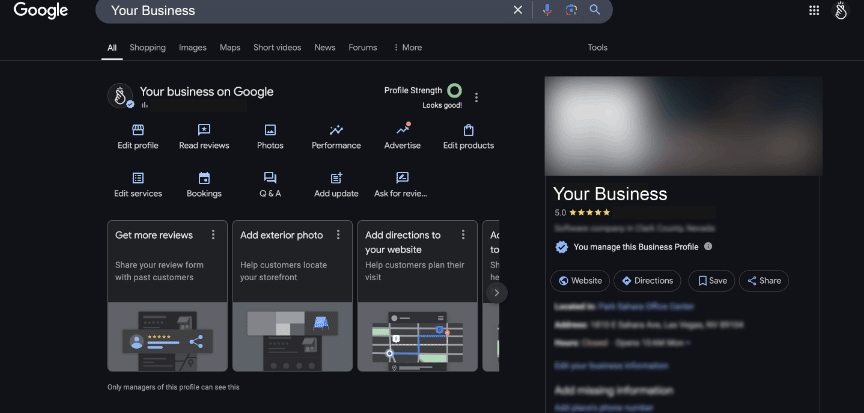The height and width of the screenshot is (413, 864).
Task: Show next suggestion cards with arrow
Action: click(x=496, y=293)
